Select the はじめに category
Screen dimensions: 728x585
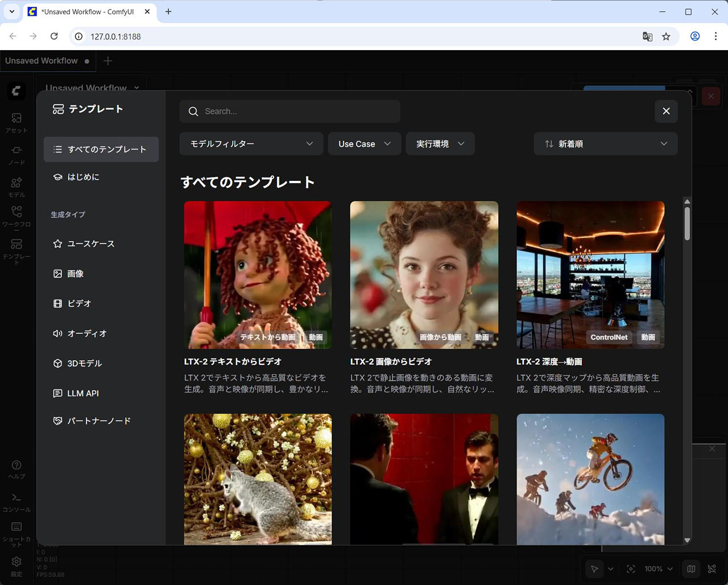coord(83,177)
